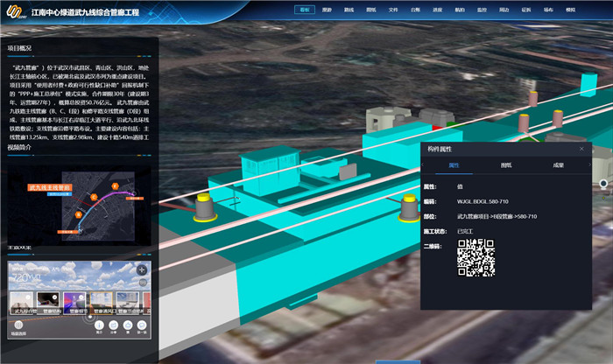Switch to the 图纸 tab in properties panel
Viewport: 613px width, 364px height.
pyautogui.click(x=506, y=164)
